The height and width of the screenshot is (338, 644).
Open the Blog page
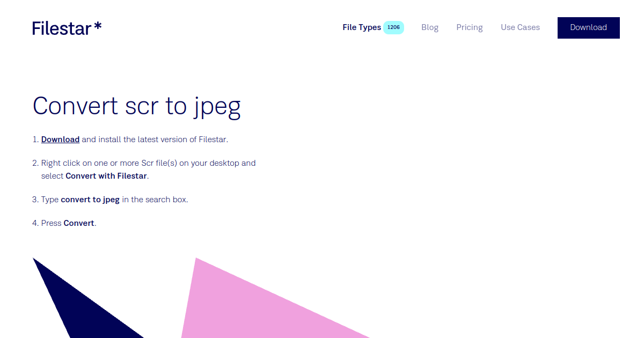430,27
